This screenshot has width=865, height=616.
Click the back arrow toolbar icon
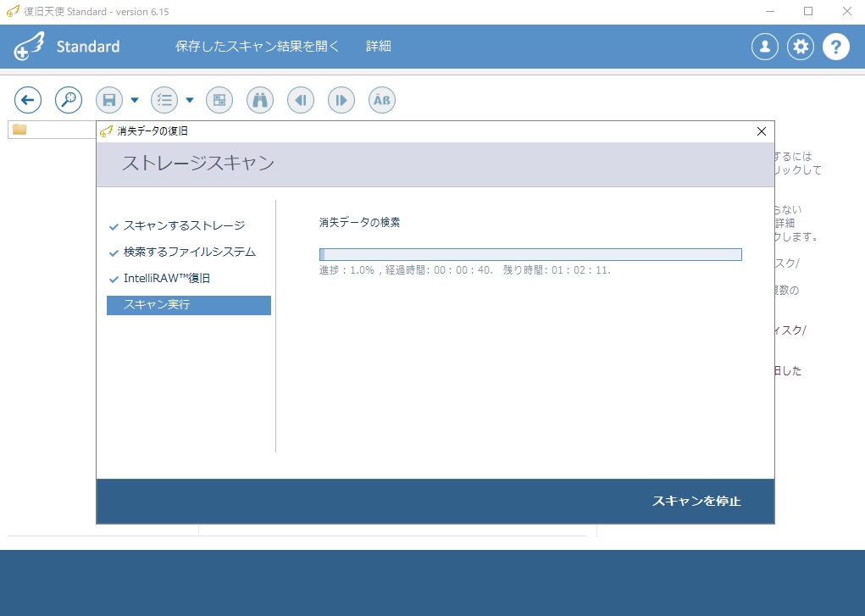pyautogui.click(x=28, y=100)
